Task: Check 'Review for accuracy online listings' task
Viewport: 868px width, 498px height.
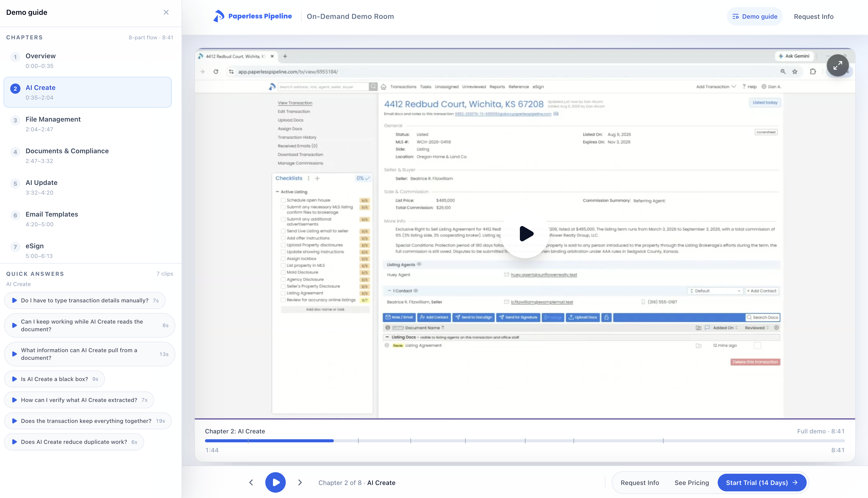Action: pyautogui.click(x=283, y=300)
